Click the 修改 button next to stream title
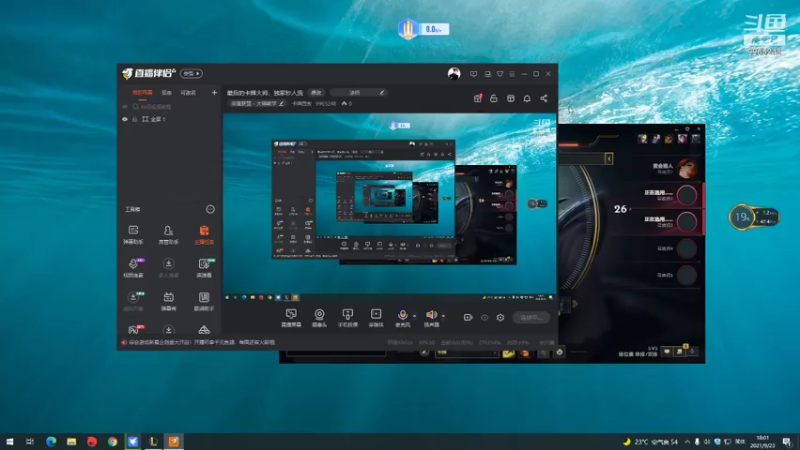The image size is (800, 450). tap(316, 92)
